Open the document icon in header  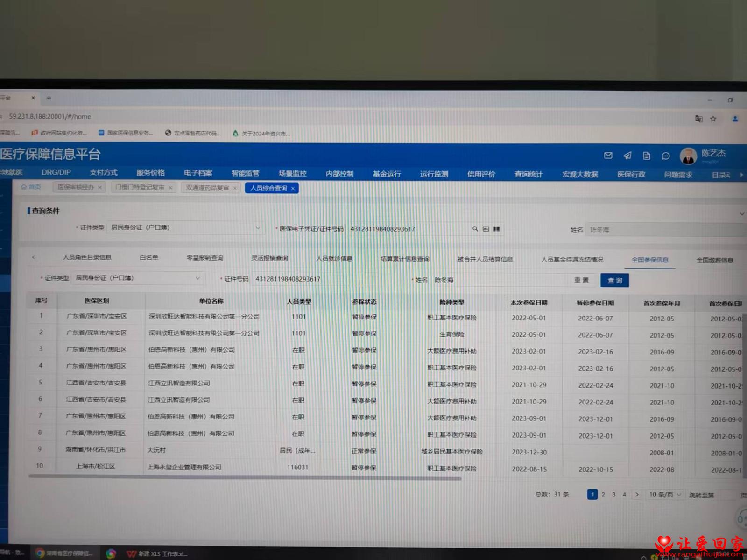click(647, 156)
